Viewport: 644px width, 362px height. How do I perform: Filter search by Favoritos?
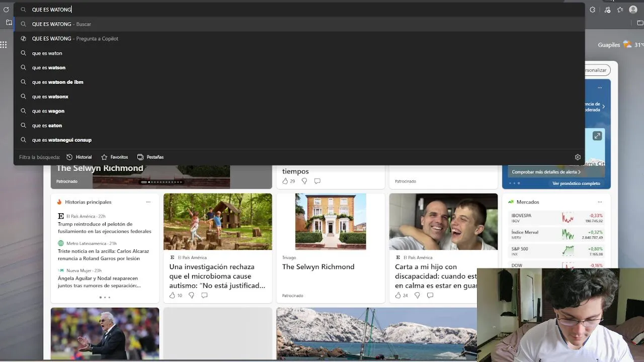point(115,157)
